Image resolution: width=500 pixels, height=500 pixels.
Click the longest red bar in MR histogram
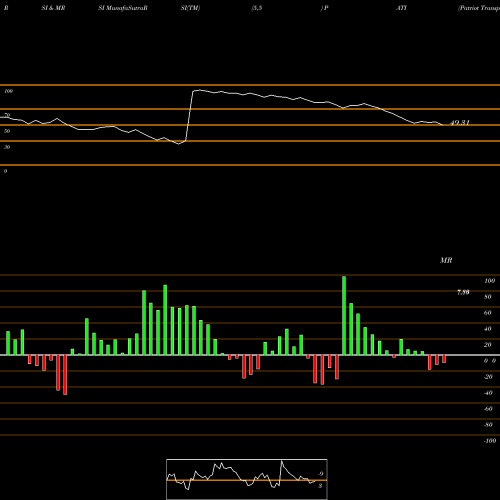click(x=65, y=375)
